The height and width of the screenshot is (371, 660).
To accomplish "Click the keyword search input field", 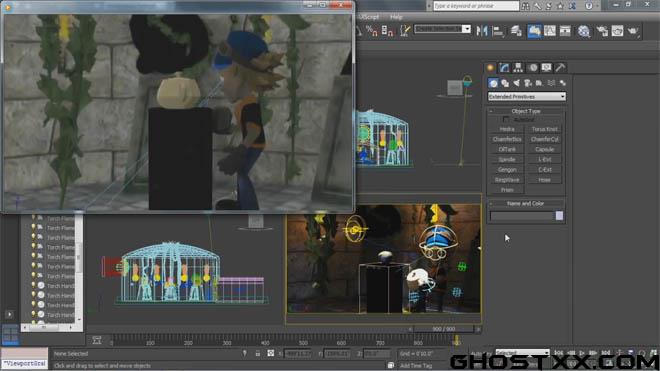I will coord(476,6).
